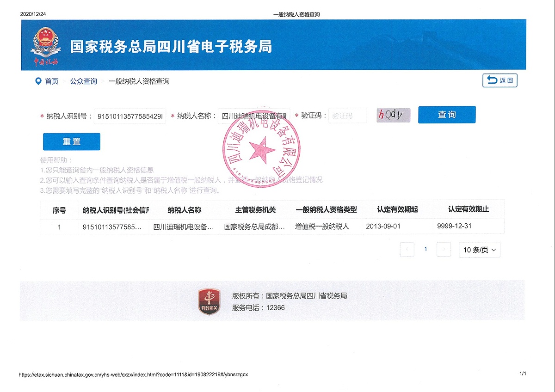The height and width of the screenshot is (392, 555).
Task: Click the 一般纳税人资格类型 column header
Action: (326, 210)
